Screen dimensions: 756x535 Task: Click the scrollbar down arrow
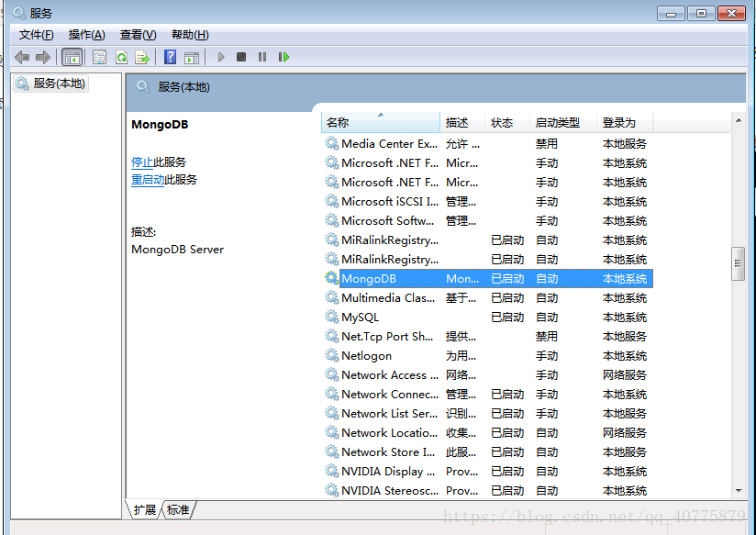739,491
